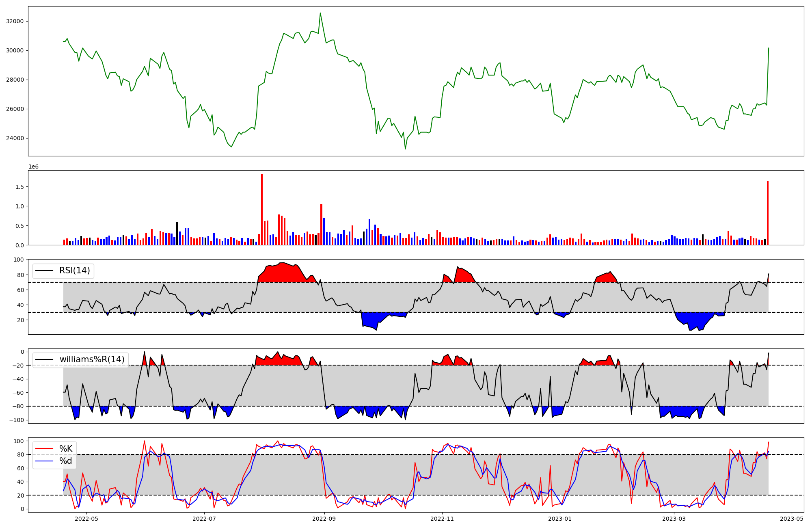Select the %K legend entry text
812x528 pixels.
pos(66,449)
